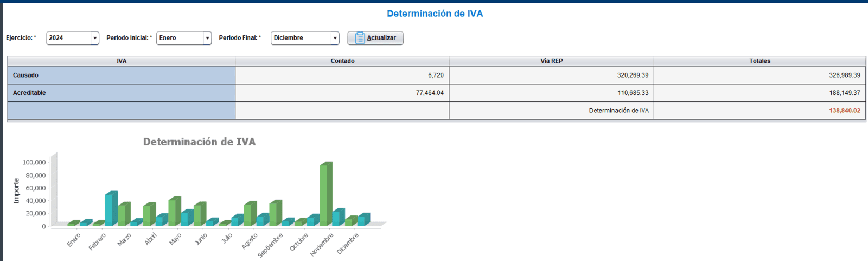Select the Acreditable row label
Screen dimensions: 868x261
click(29, 93)
